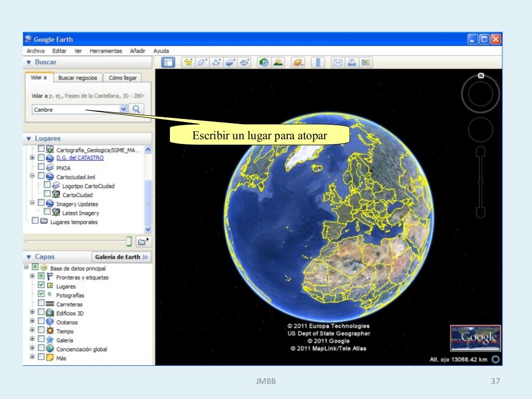532x399 pixels.
Task: Open add folder button below Lugares
Action: point(143,242)
